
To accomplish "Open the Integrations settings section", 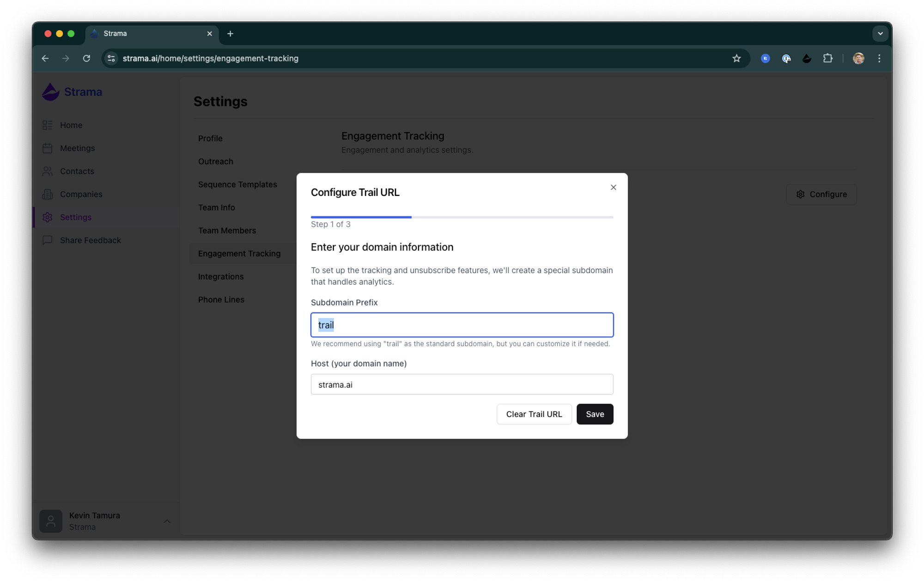I will pyautogui.click(x=220, y=276).
